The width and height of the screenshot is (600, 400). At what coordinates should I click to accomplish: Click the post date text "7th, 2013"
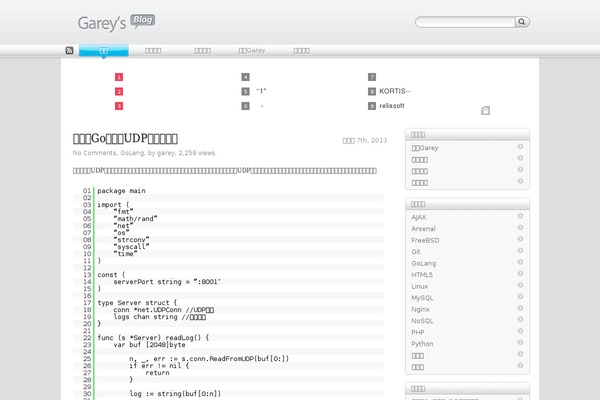(x=372, y=140)
